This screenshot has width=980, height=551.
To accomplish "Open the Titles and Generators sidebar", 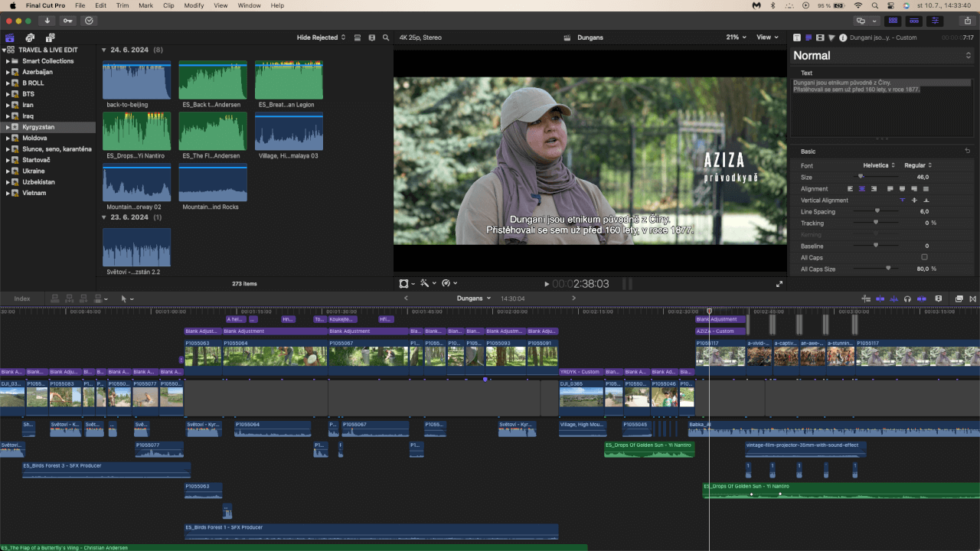I will coord(50,37).
